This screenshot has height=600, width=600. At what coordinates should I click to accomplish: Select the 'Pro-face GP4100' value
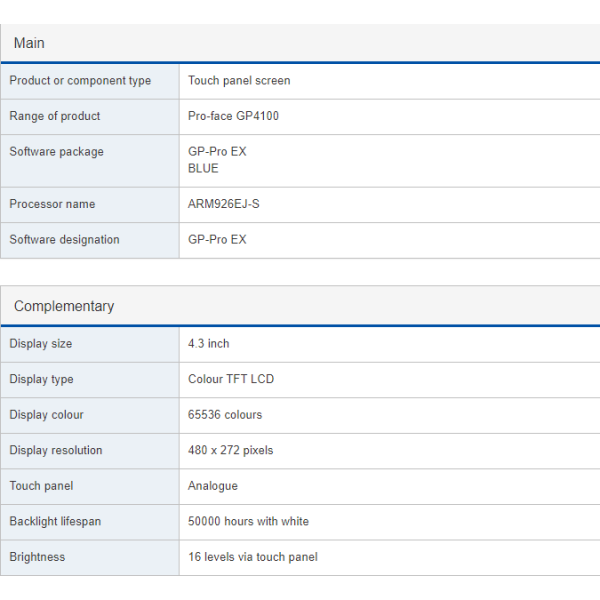pyautogui.click(x=233, y=116)
